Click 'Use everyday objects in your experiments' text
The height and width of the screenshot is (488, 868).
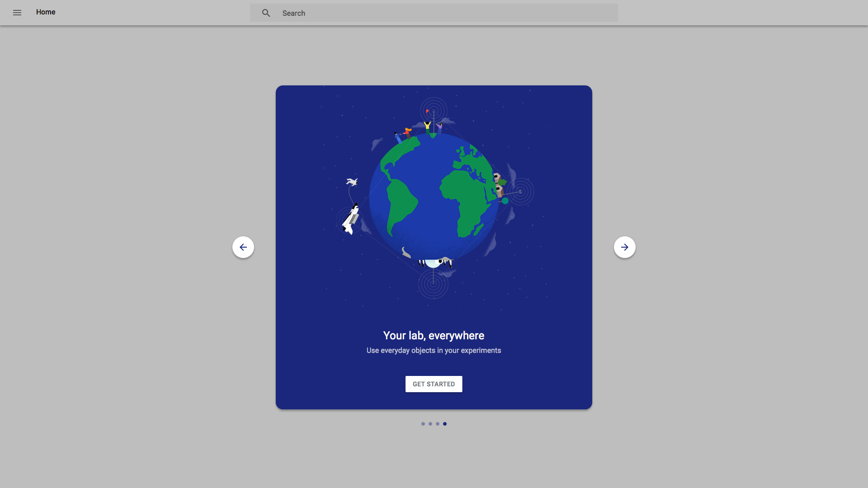[x=434, y=351]
